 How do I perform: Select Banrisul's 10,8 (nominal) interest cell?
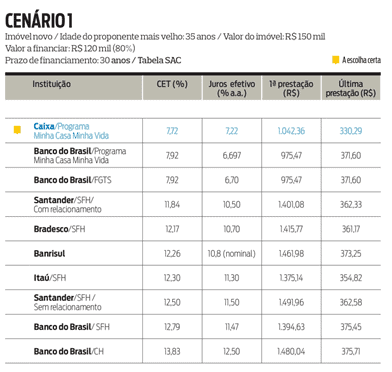(x=232, y=254)
